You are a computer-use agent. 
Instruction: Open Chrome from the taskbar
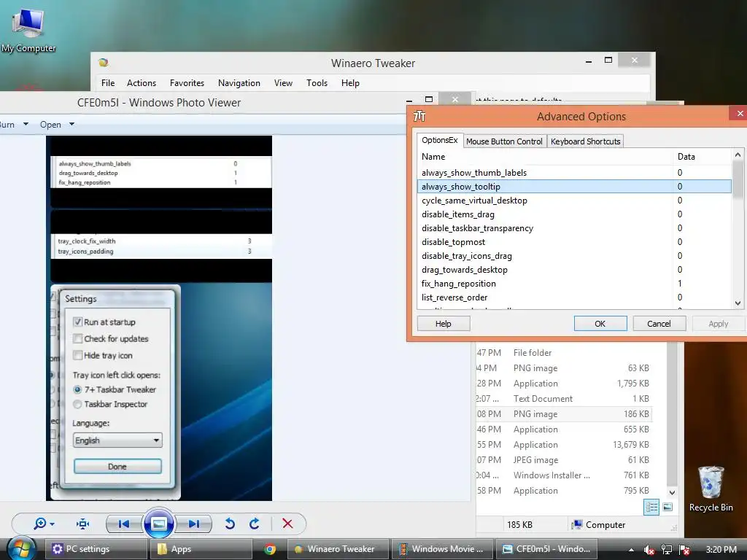coord(270,549)
